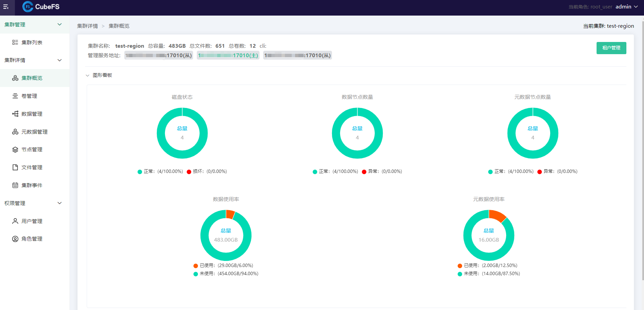644x310 pixels.
Task: Collapse the 图形看板 panel chevron
Action: 87,75
